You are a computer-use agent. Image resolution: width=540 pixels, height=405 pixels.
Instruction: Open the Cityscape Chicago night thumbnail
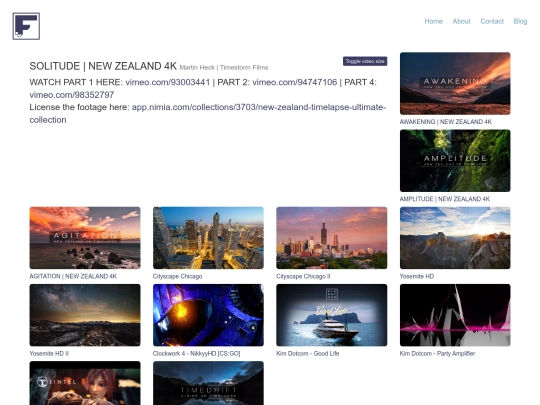[x=208, y=238]
